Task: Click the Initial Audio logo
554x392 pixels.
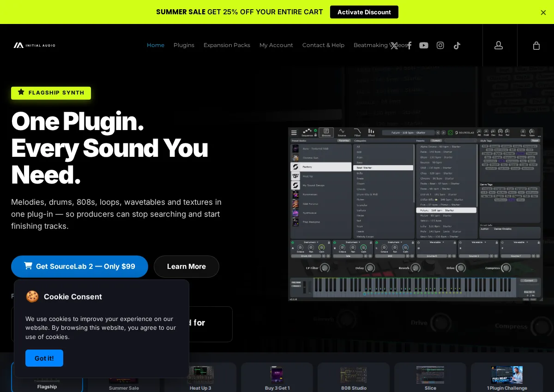Action: [x=34, y=45]
